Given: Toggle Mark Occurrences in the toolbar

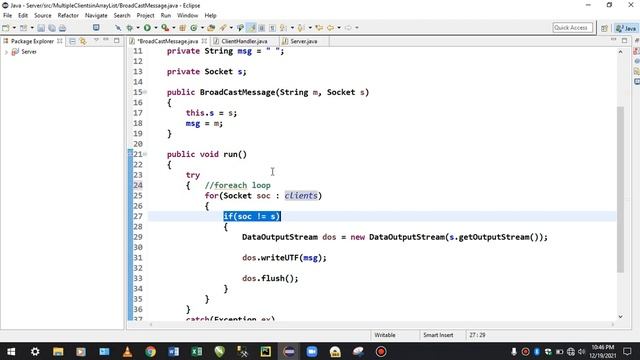Looking at the screenshot, I should 251,28.
